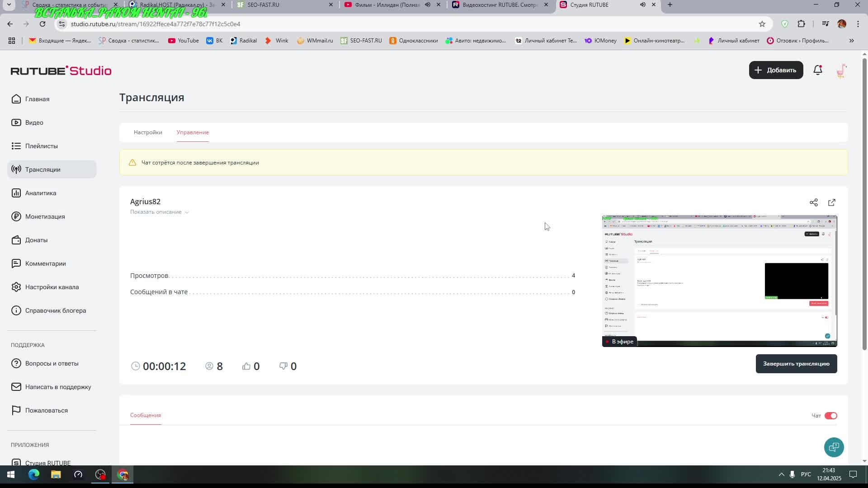Open notifications bell
Image resolution: width=868 pixels, height=488 pixels.
click(817, 70)
